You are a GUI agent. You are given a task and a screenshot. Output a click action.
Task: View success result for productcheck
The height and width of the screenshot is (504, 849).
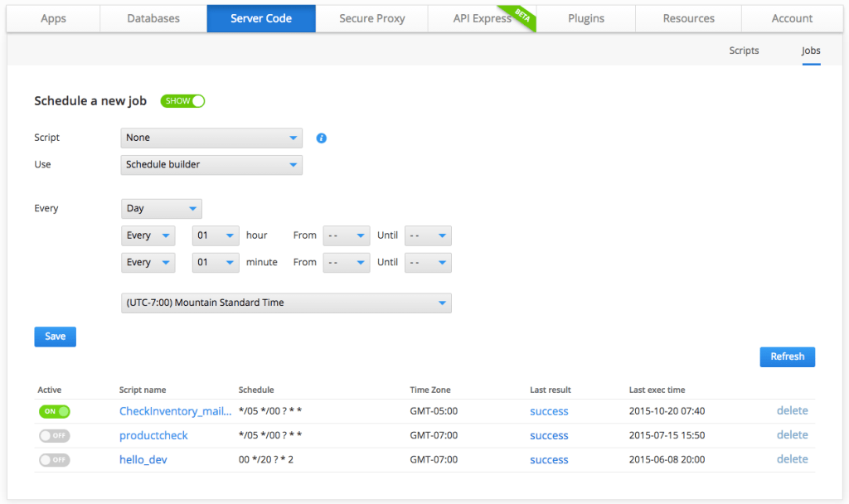(x=549, y=435)
